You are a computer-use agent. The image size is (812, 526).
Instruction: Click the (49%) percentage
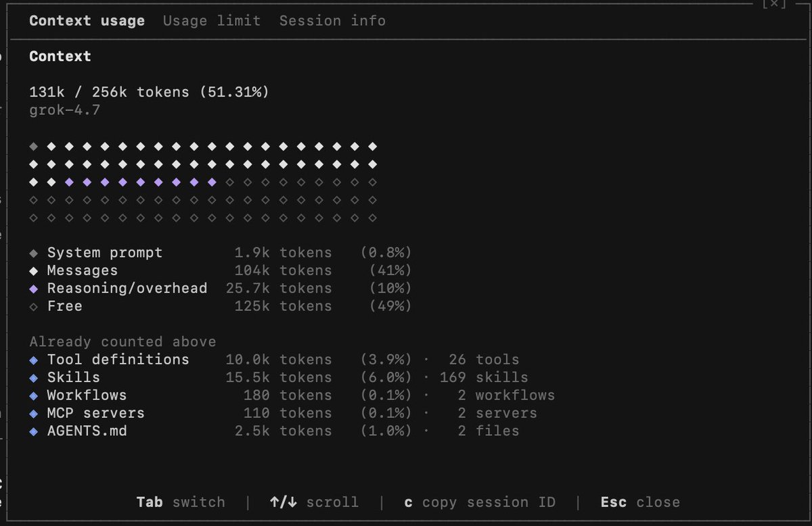pyautogui.click(x=390, y=306)
